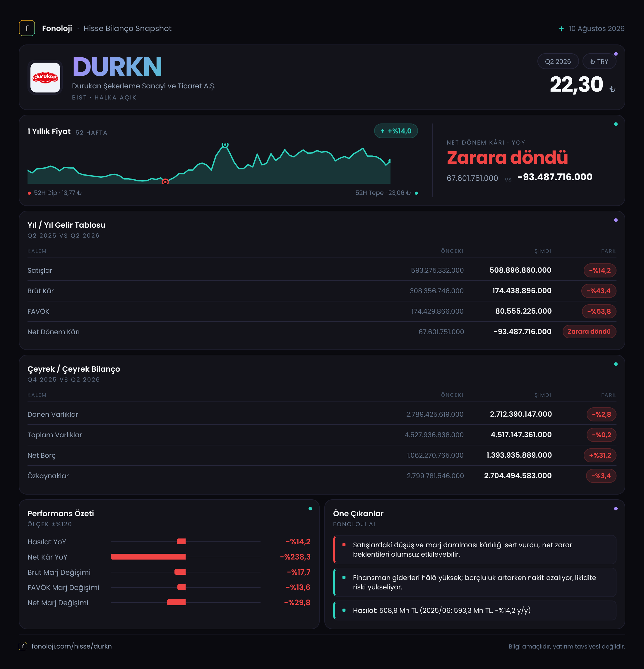Click the small footer Fonoloji logo icon
The width and height of the screenshot is (644, 669).
coord(23,646)
